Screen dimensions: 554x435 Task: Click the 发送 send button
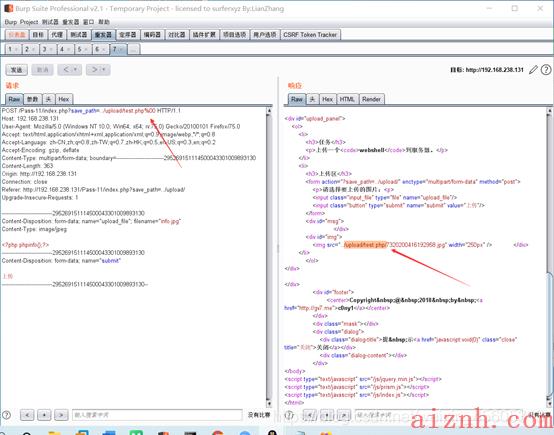[x=16, y=70]
